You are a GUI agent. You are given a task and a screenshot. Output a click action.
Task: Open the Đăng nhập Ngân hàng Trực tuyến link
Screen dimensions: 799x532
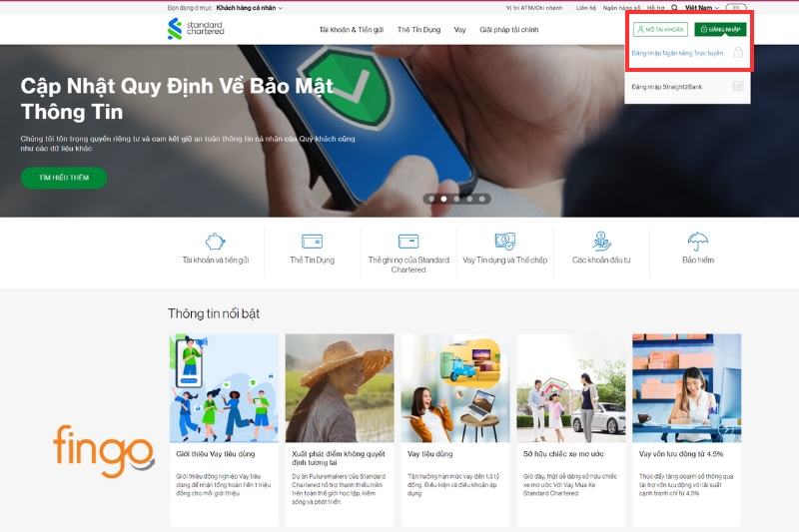point(677,53)
